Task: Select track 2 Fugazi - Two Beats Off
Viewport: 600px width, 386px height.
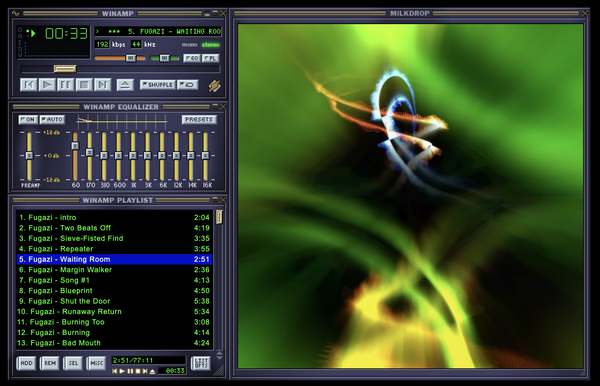Action: pos(114,228)
